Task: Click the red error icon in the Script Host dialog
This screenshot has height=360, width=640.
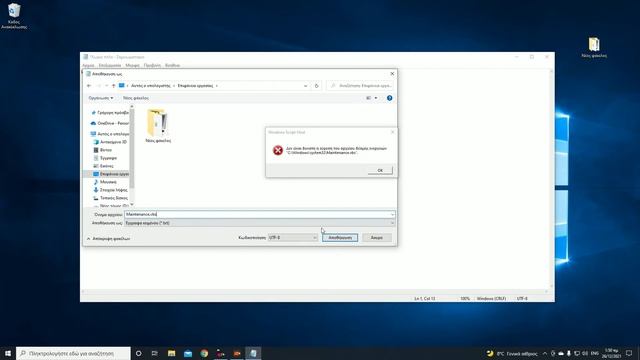Action: click(278, 150)
